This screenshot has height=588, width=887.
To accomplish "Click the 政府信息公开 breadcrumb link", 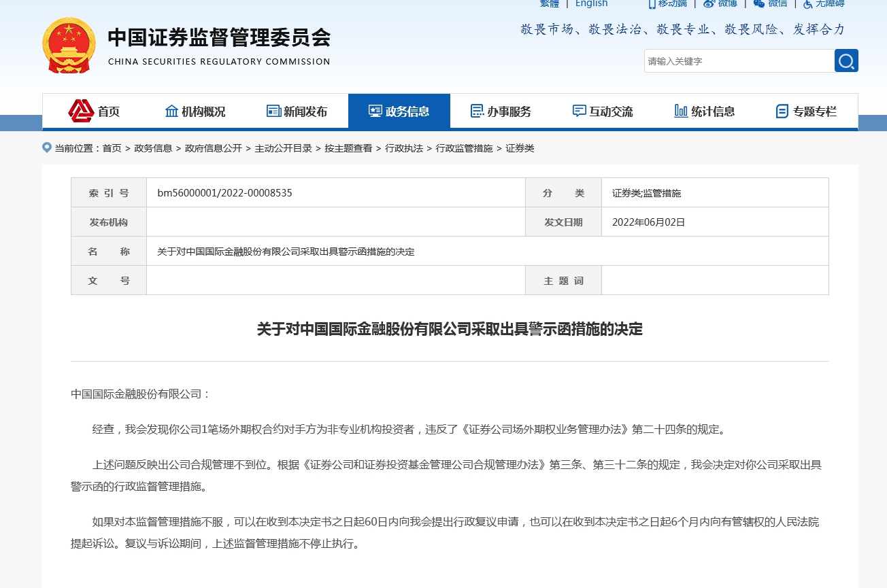I will pos(214,148).
